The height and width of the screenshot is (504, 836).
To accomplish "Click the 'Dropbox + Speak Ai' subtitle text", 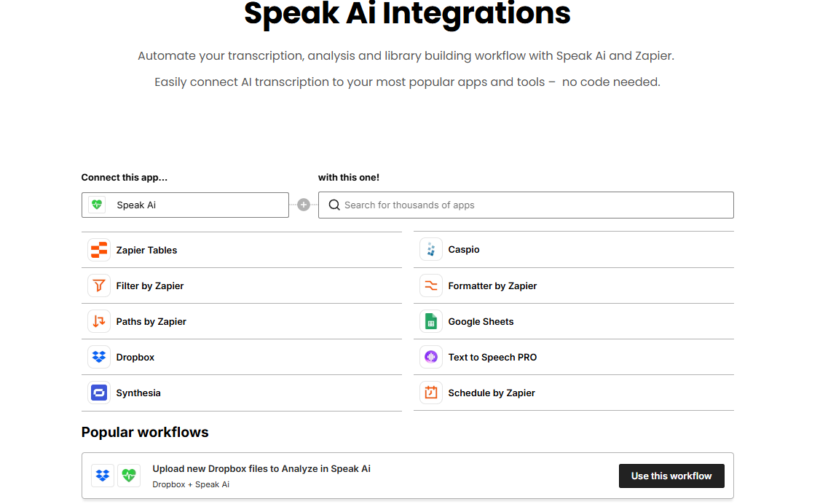I will (191, 484).
